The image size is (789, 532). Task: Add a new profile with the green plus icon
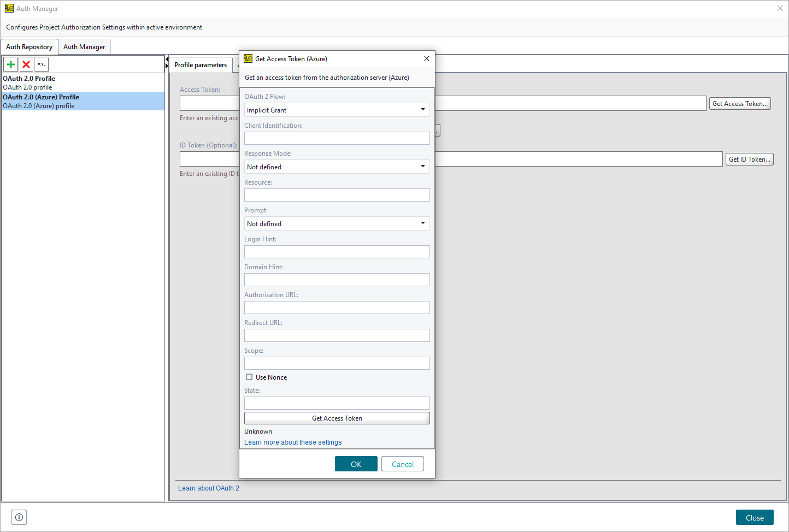[x=10, y=64]
